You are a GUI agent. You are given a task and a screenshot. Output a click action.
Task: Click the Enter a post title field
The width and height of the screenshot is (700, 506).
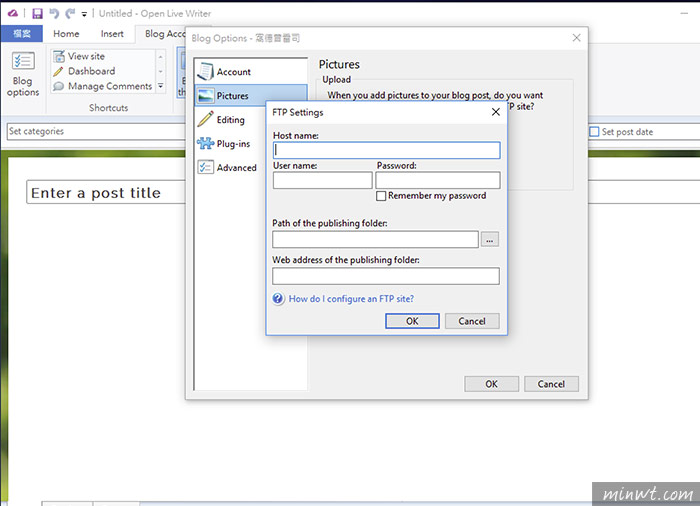106,192
